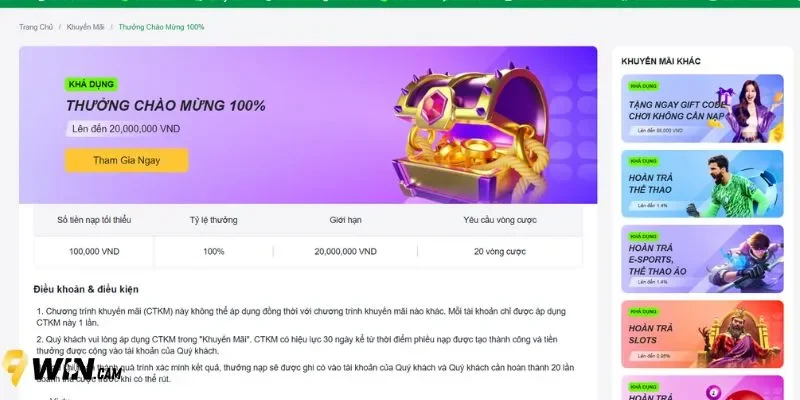Click the Tham Gia Ngay button
This screenshot has width=800, height=400.
(127, 160)
